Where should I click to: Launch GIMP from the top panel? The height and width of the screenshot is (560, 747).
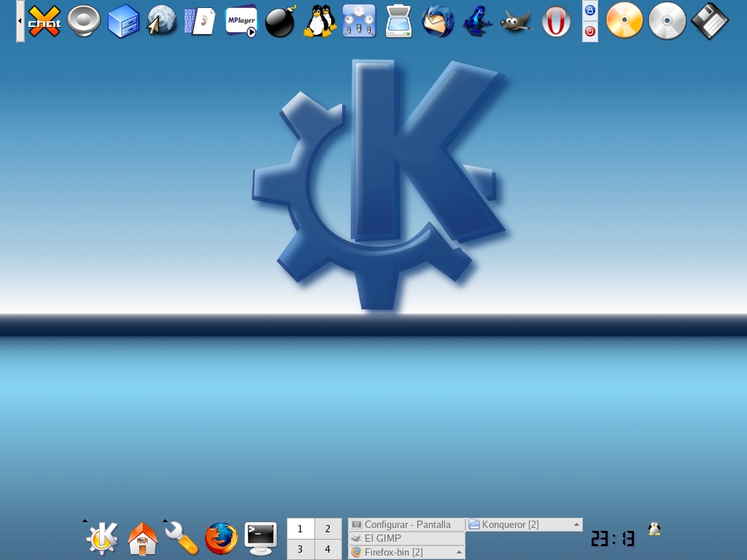point(517,21)
